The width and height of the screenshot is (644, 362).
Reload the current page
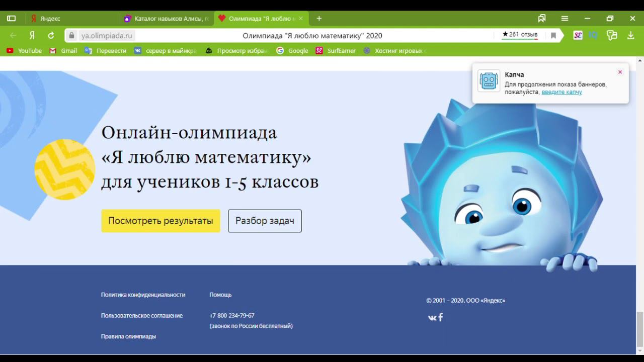click(x=51, y=36)
